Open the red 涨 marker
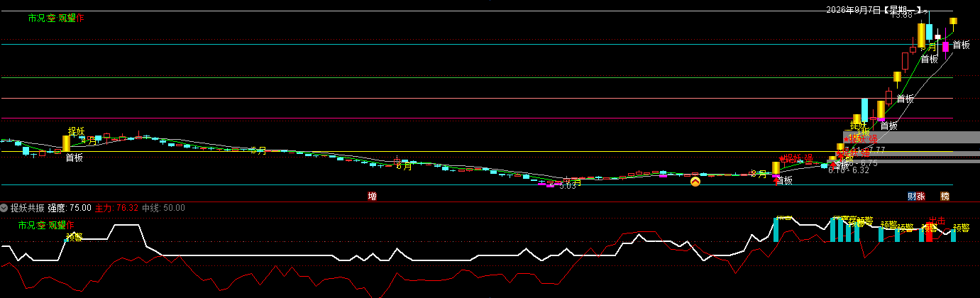 click(920, 196)
